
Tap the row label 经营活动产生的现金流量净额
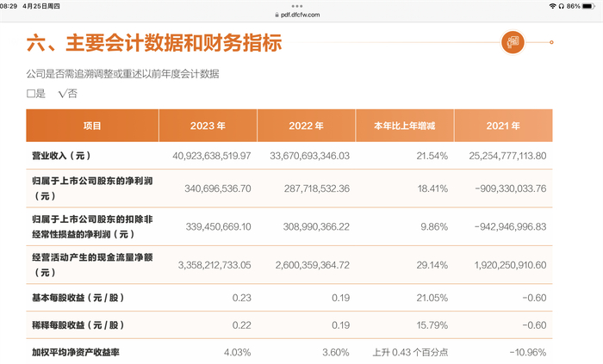[x=92, y=264]
